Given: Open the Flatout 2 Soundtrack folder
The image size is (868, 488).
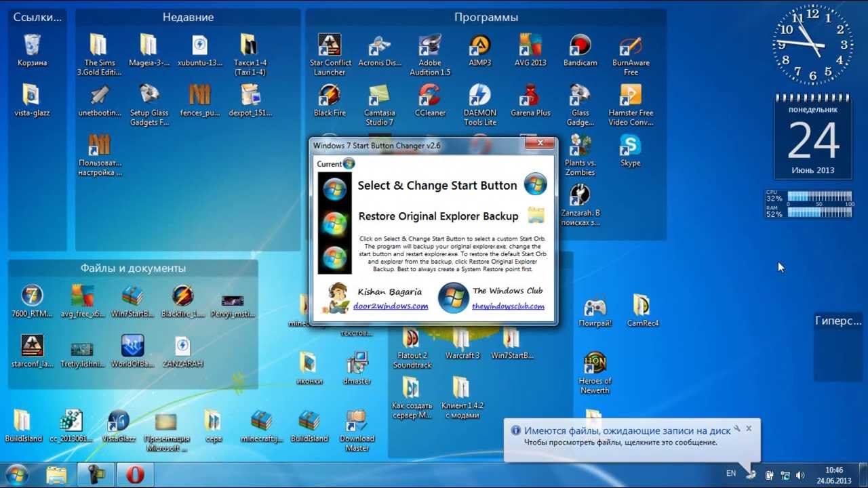Looking at the screenshot, I should 412,348.
